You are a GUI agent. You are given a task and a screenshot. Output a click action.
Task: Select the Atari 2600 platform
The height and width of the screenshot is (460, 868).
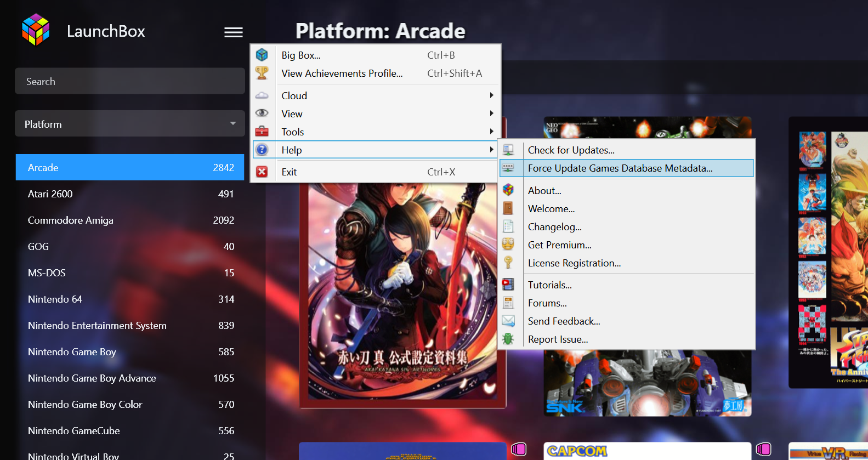coord(130,194)
